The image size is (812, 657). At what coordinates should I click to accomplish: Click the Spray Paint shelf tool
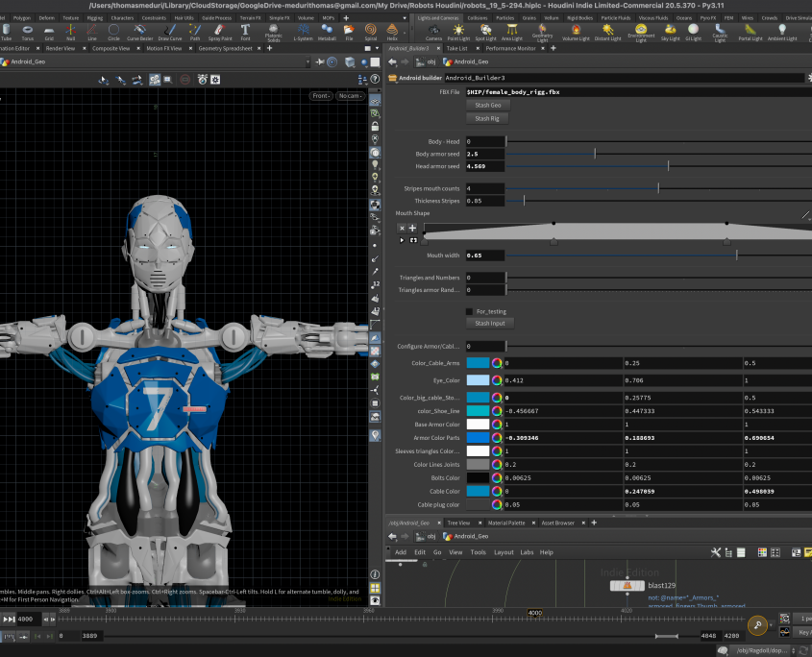[220, 32]
